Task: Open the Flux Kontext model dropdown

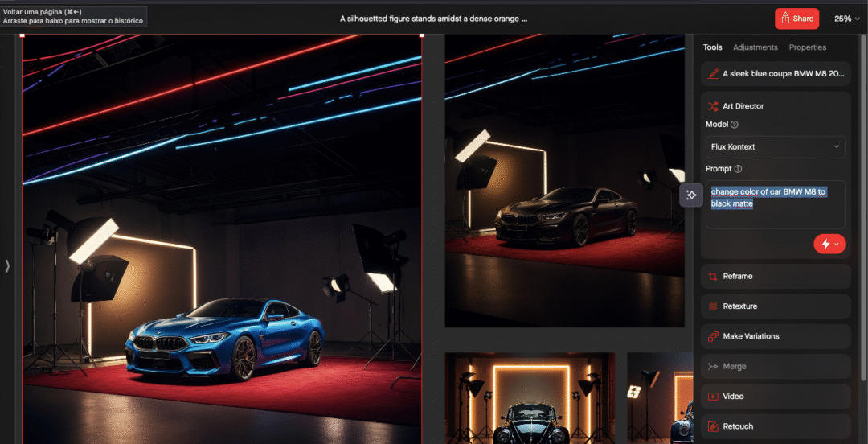Action: click(x=775, y=147)
